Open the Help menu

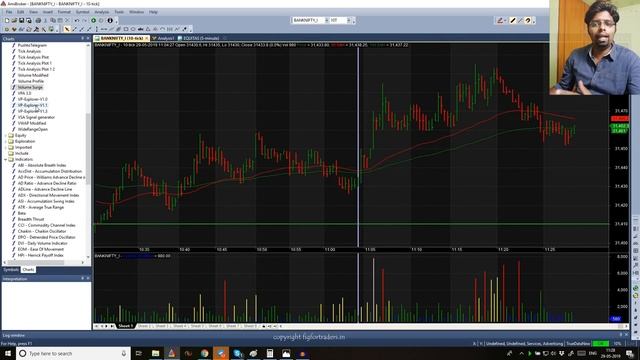point(153,12)
